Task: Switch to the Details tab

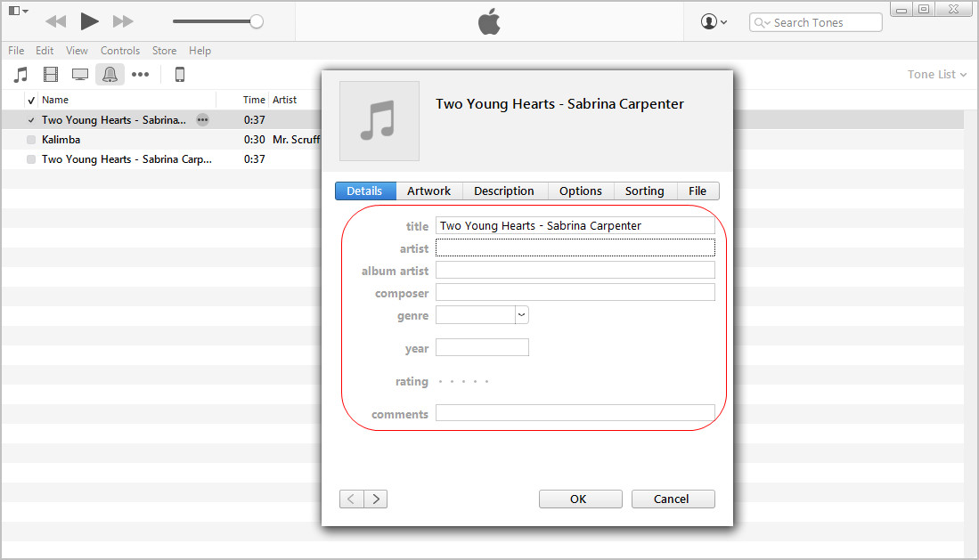Action: [x=365, y=191]
